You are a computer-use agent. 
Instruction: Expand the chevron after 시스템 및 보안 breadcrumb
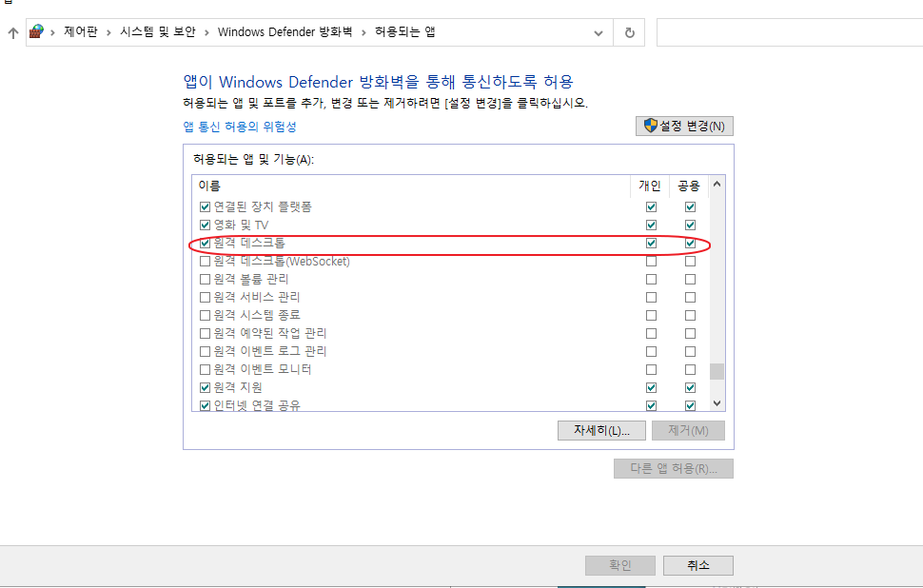[206, 32]
